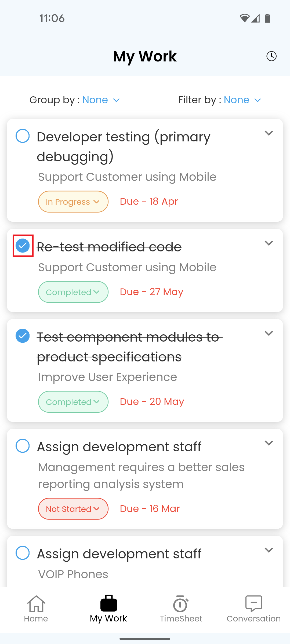Open the Filter by None dropdown
290x644 pixels.
242,100
